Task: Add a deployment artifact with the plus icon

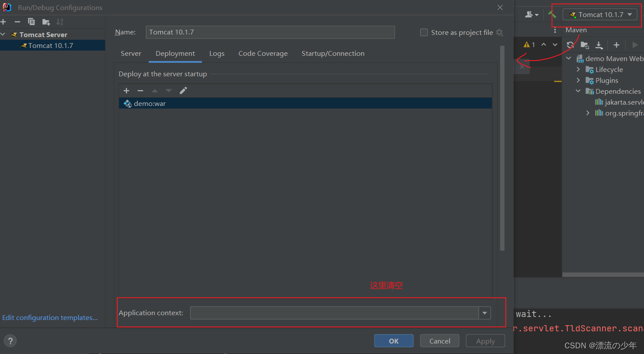Action: 126,91
